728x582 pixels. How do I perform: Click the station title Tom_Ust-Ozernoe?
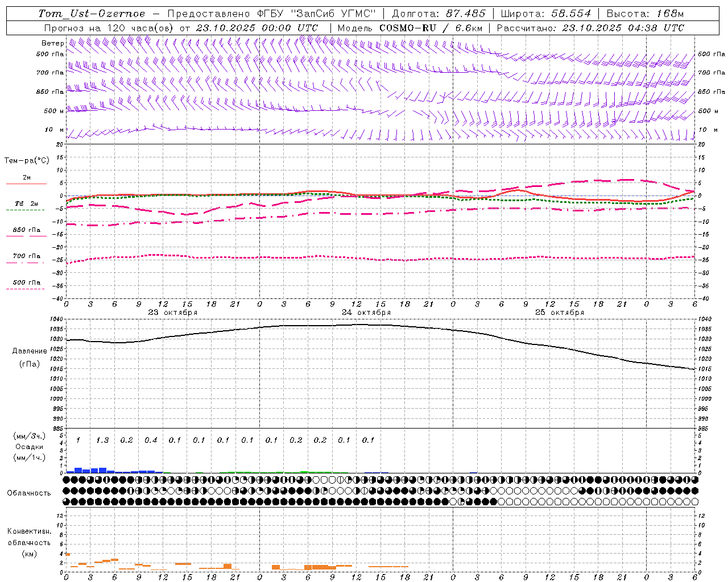click(x=92, y=14)
